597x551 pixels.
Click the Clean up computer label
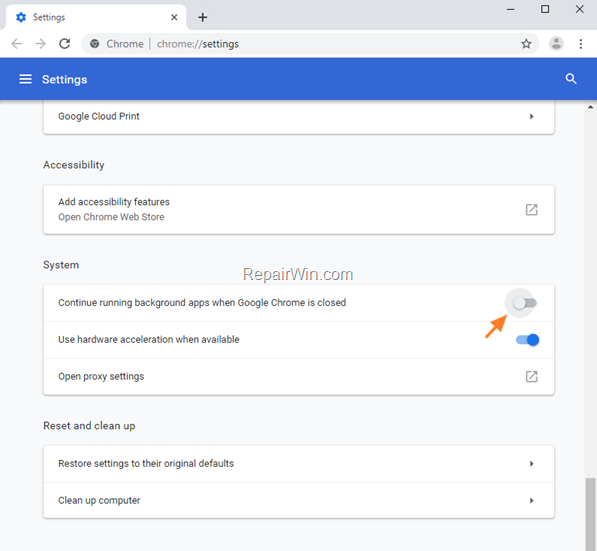click(99, 500)
